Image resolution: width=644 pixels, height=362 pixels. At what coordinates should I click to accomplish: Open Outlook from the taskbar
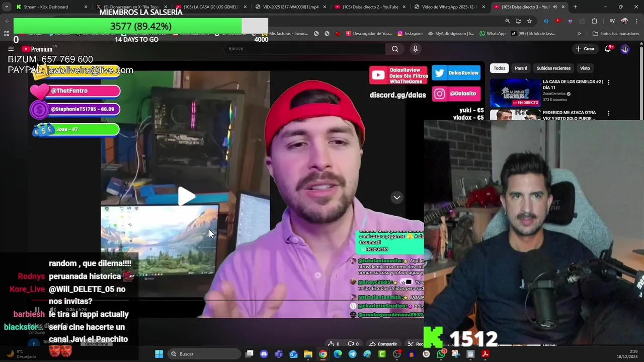293,354
